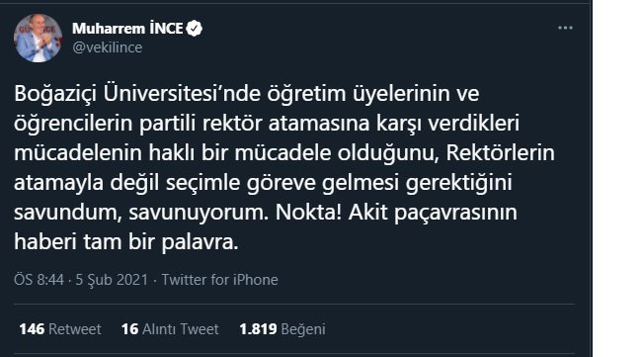Click the final line haberi tam bir palavra
Screen dimensions: 644x357
(126, 242)
